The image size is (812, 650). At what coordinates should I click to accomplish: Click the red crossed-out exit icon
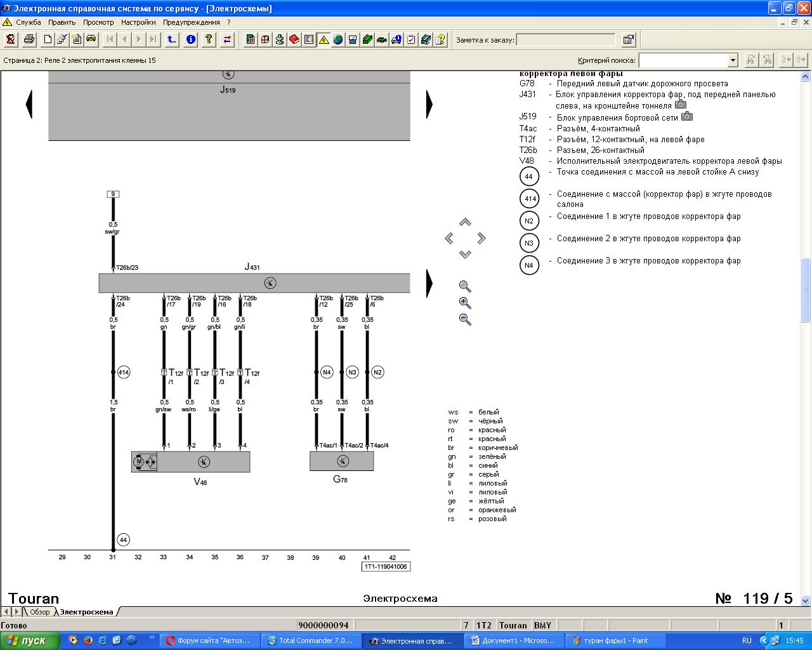coord(11,39)
